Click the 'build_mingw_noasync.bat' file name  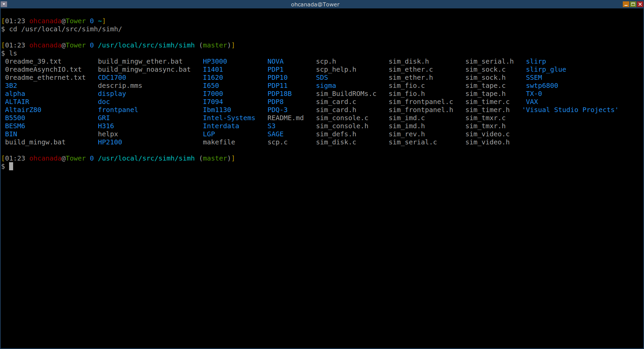pyautogui.click(x=144, y=70)
